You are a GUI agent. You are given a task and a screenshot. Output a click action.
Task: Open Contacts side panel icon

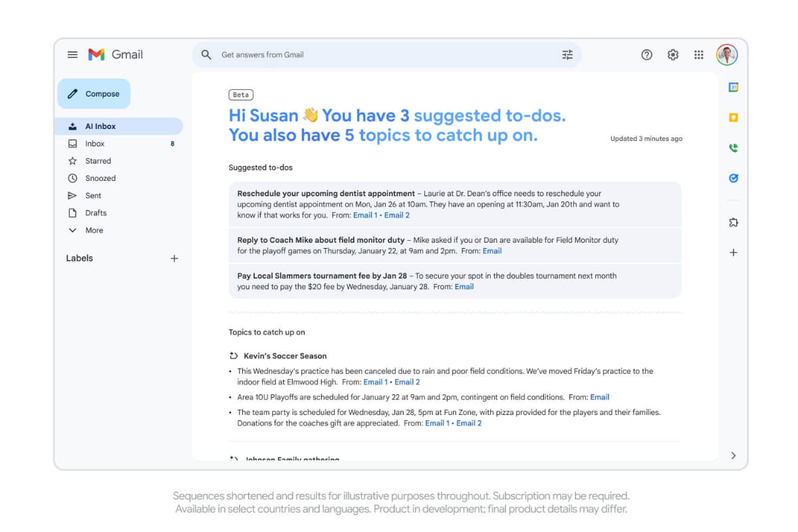click(733, 148)
